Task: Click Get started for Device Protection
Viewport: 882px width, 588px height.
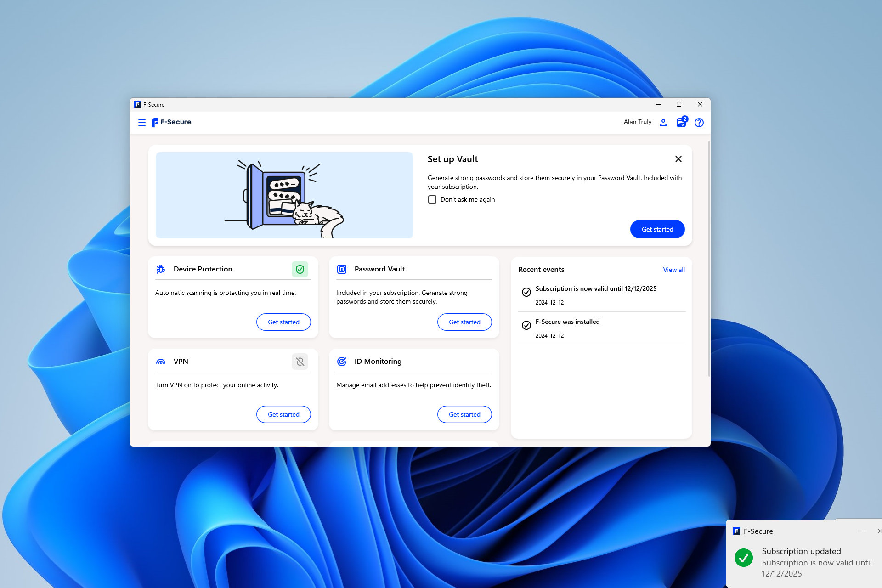Action: 283,322
